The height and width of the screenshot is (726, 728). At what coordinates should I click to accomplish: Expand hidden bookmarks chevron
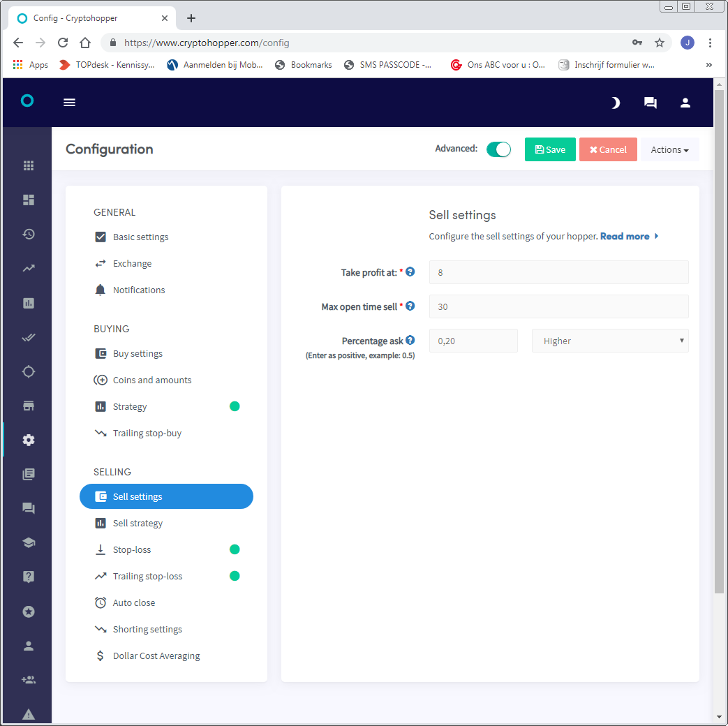708,65
